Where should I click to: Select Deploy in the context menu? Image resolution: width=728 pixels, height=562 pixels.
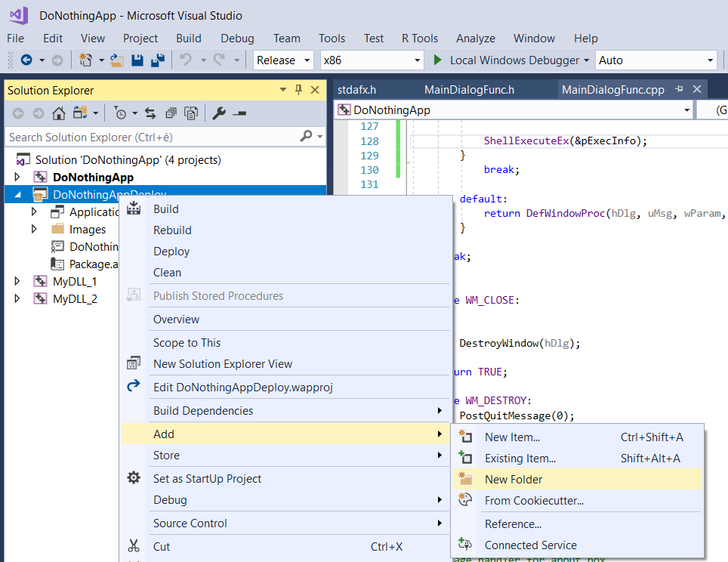click(x=285, y=252)
